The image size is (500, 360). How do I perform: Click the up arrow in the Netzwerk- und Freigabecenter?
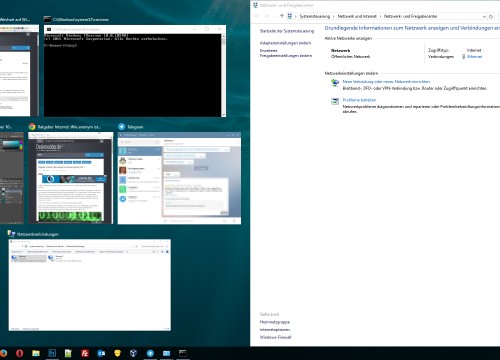tap(282, 16)
